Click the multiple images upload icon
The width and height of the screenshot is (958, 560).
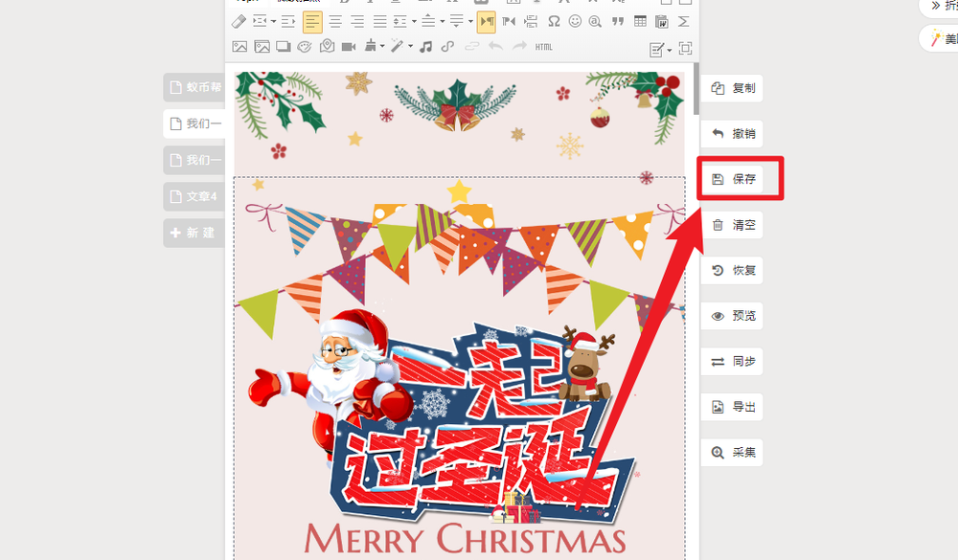[x=262, y=46]
